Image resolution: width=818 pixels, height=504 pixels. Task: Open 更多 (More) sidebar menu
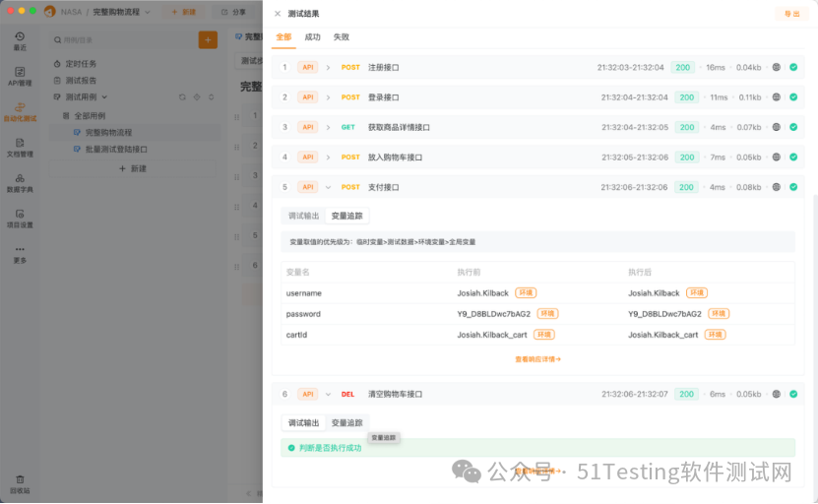(x=20, y=254)
